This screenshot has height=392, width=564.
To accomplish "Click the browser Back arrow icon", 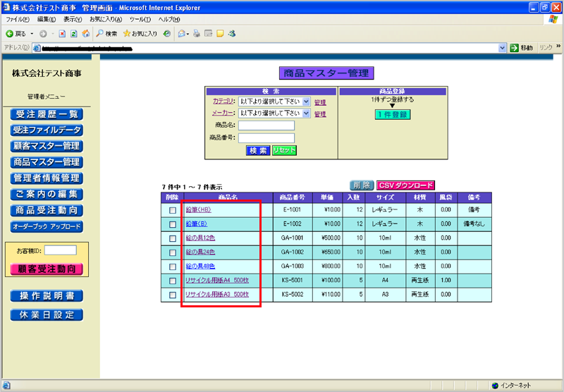I will click(10, 33).
